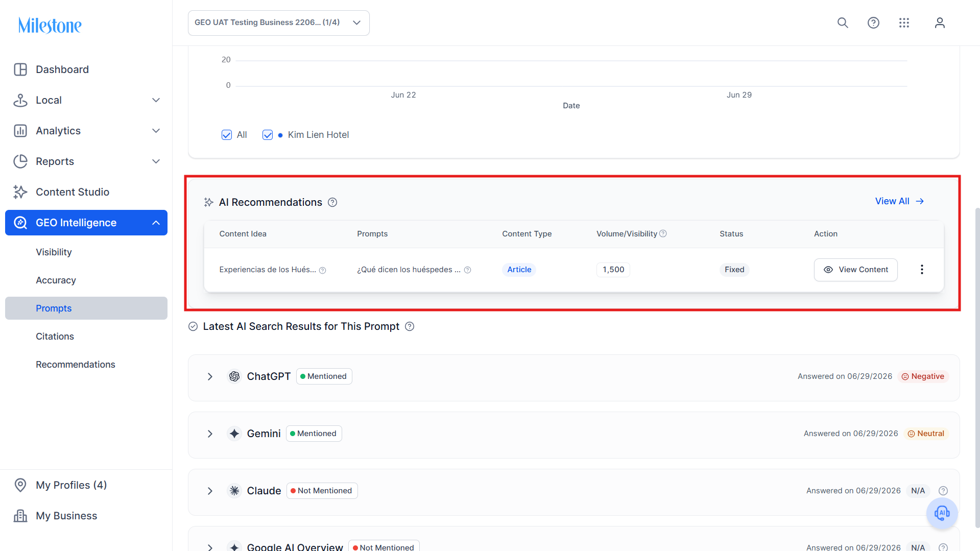Click the Fixed status badge
980x551 pixels.
[x=734, y=270]
